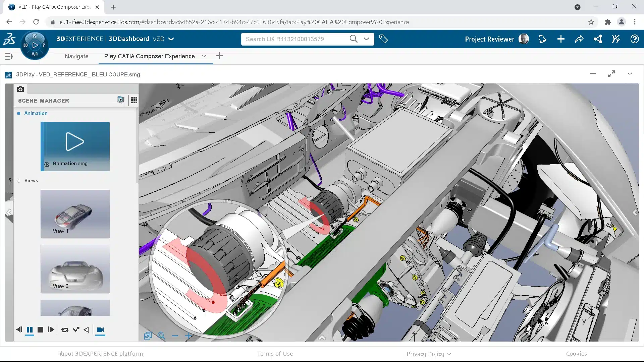This screenshot has width=644, height=362.
Task: Open the Terms of Use link
Action: (275, 354)
